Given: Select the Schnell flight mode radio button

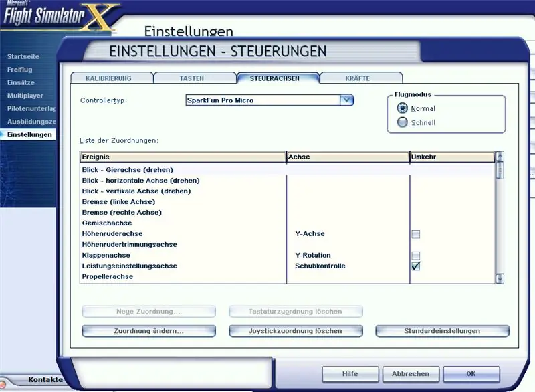Looking at the screenshot, I should click(x=403, y=122).
